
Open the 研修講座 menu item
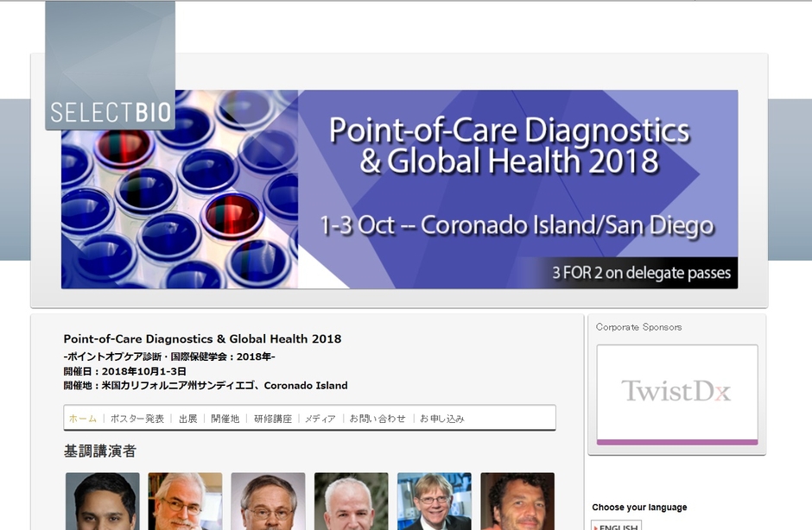(x=272, y=419)
